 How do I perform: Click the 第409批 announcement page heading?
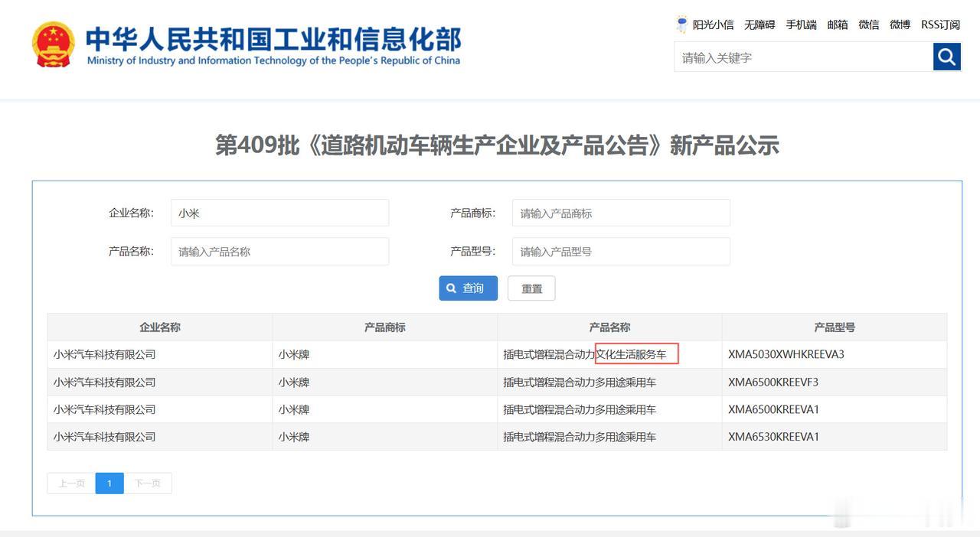497,145
